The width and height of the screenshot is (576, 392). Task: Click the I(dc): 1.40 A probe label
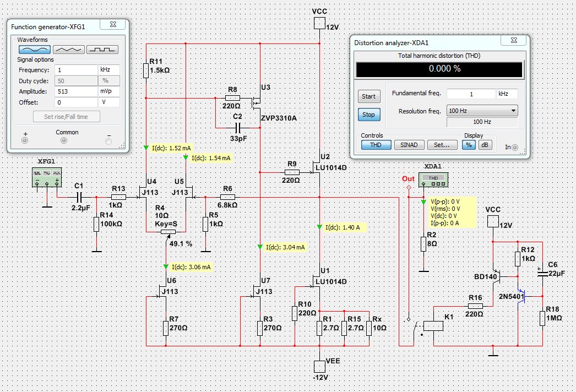345,228
